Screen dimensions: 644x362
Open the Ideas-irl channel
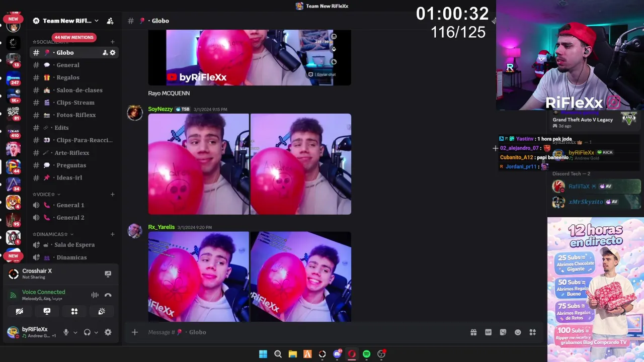[x=74, y=177]
